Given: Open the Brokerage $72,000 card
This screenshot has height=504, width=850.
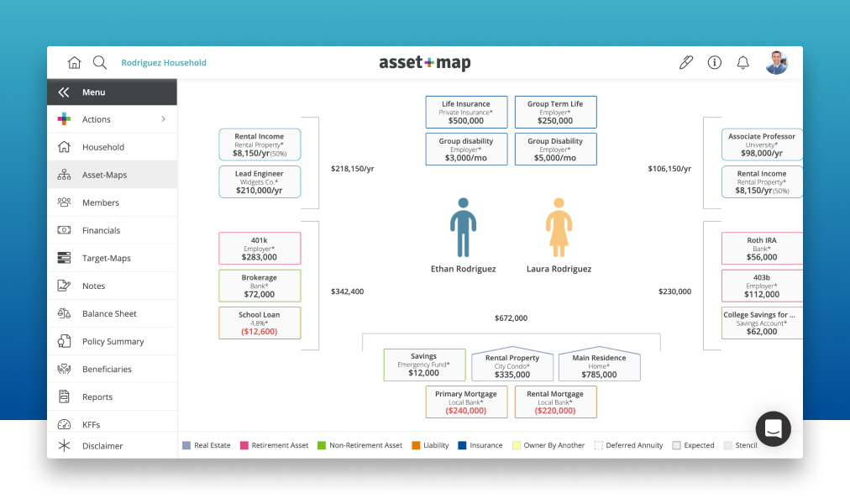Looking at the screenshot, I should pos(260,286).
